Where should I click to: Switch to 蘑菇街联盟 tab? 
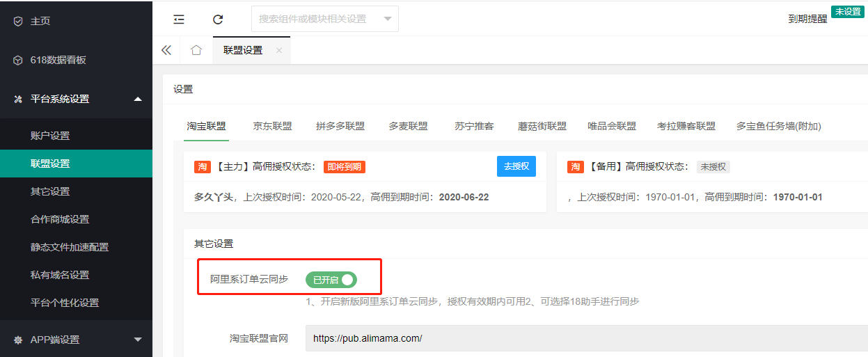[542, 126]
